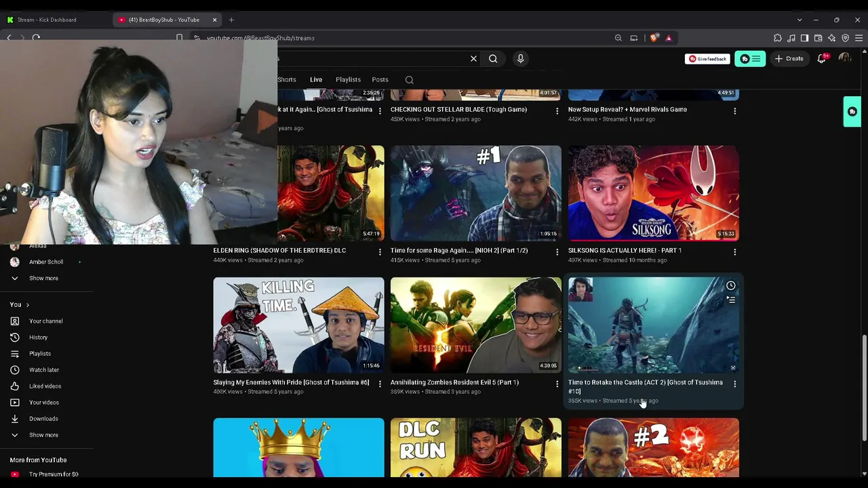Click the Give feedback button

click(x=708, y=59)
